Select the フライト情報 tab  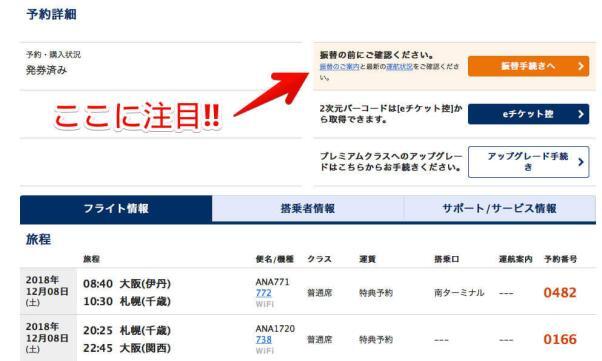point(116,209)
